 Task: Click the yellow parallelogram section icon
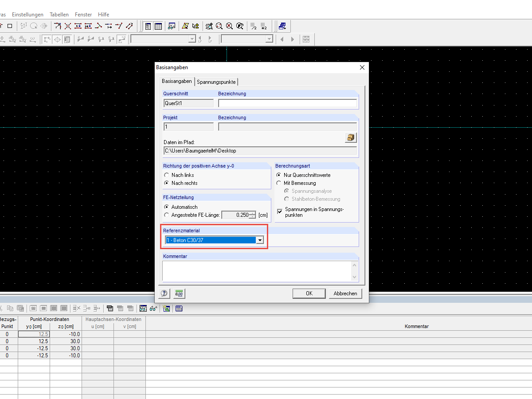185,26
